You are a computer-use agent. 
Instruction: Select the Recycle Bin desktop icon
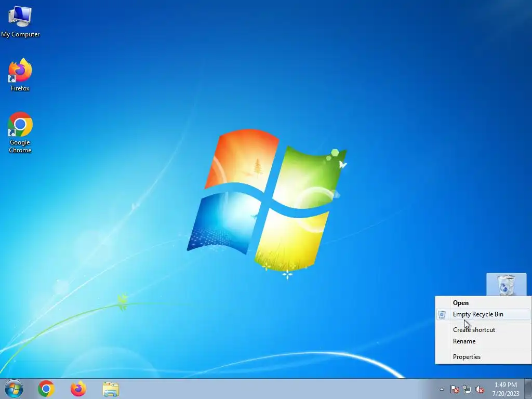[506, 284]
